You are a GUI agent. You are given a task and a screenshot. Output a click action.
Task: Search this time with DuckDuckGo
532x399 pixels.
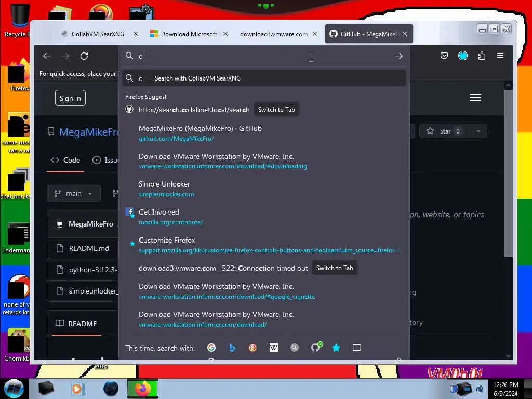tap(253, 348)
